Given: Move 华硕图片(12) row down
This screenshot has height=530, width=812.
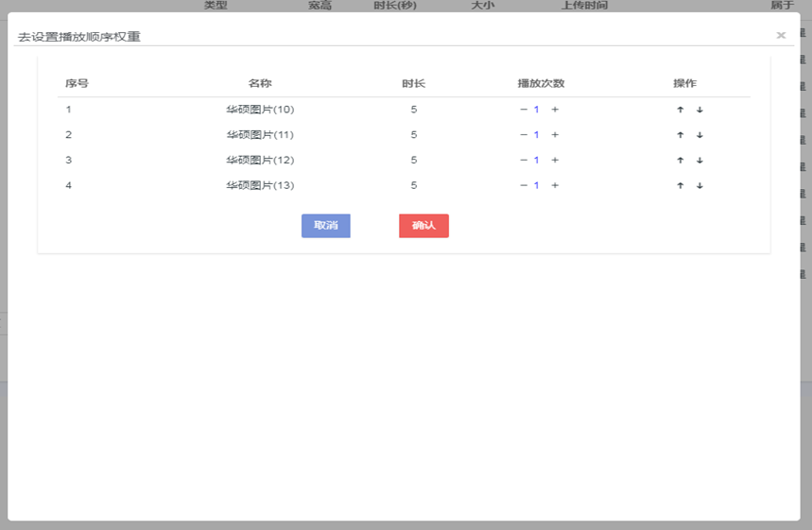Looking at the screenshot, I should 700,161.
